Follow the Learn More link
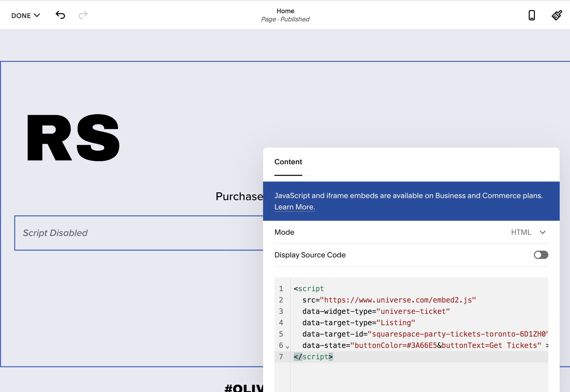The width and height of the screenshot is (570, 392). click(295, 207)
